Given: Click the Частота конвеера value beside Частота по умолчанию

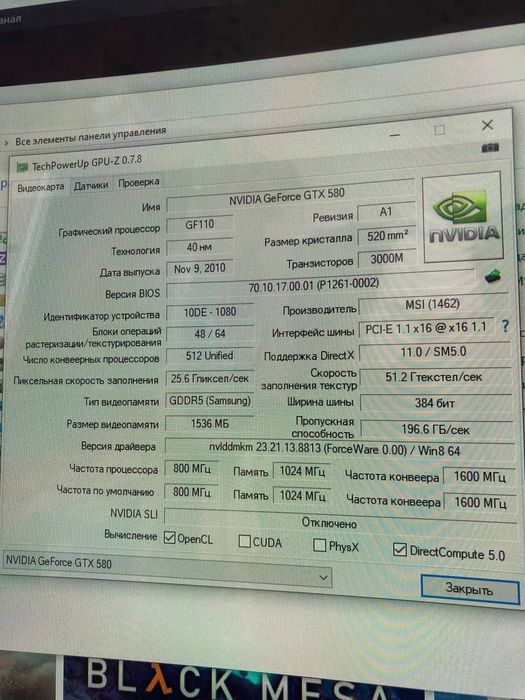Looking at the screenshot, I should (x=480, y=503).
